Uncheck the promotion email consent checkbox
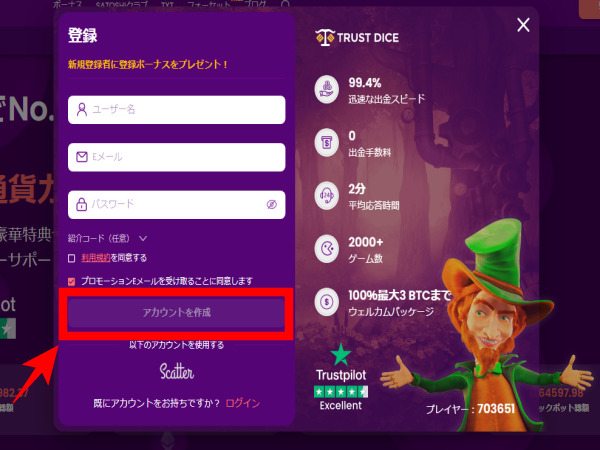 coord(72,282)
